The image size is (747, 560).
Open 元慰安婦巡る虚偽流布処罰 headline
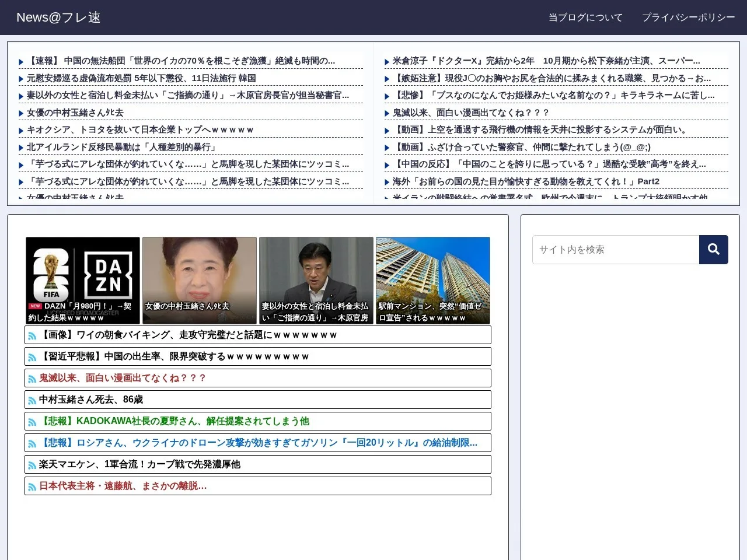point(141,78)
